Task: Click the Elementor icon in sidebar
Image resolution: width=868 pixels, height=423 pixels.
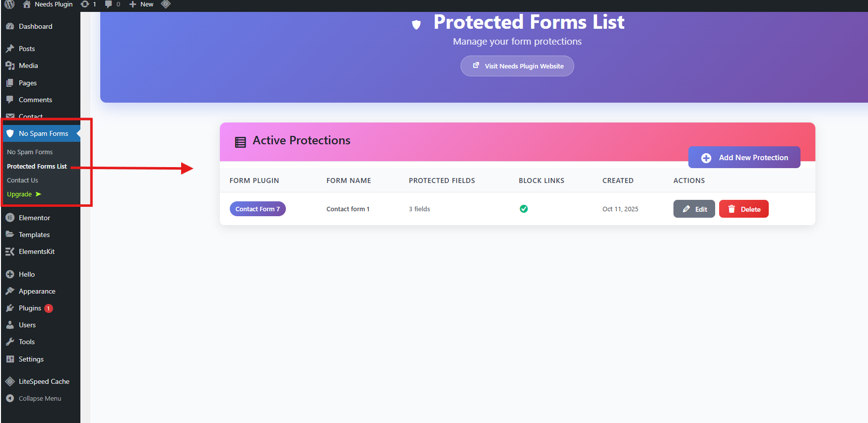Action: pos(10,218)
